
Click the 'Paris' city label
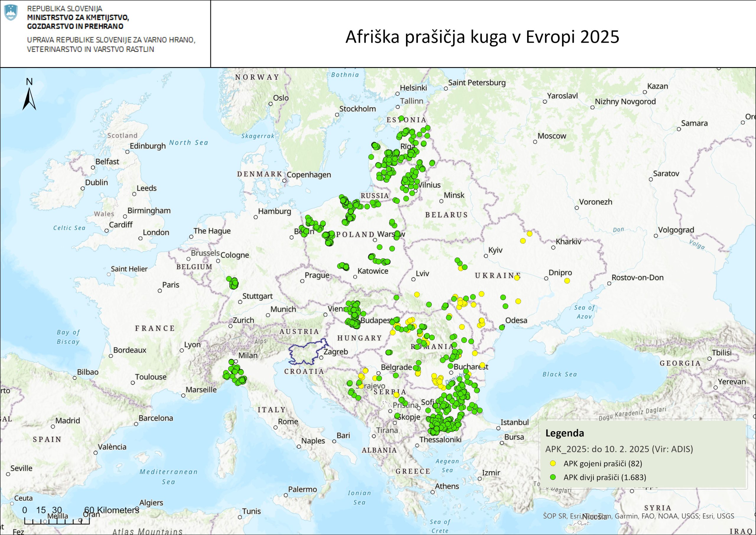coord(171,285)
